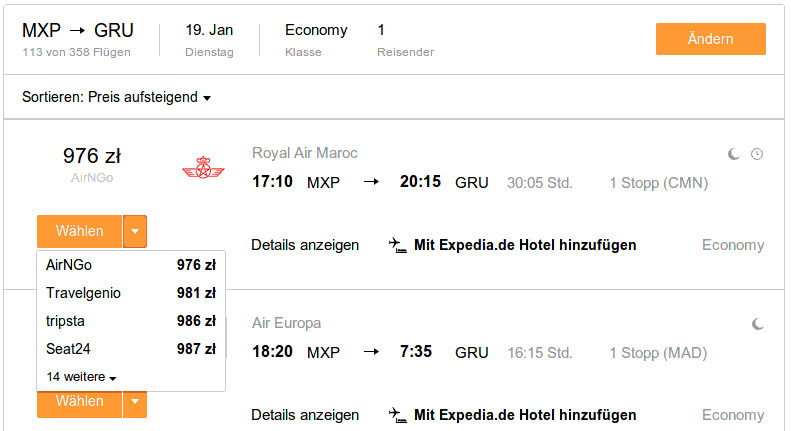Collapse the provider dropdown arrow next to first Wählen
This screenshot has height=431, width=791.
click(135, 231)
